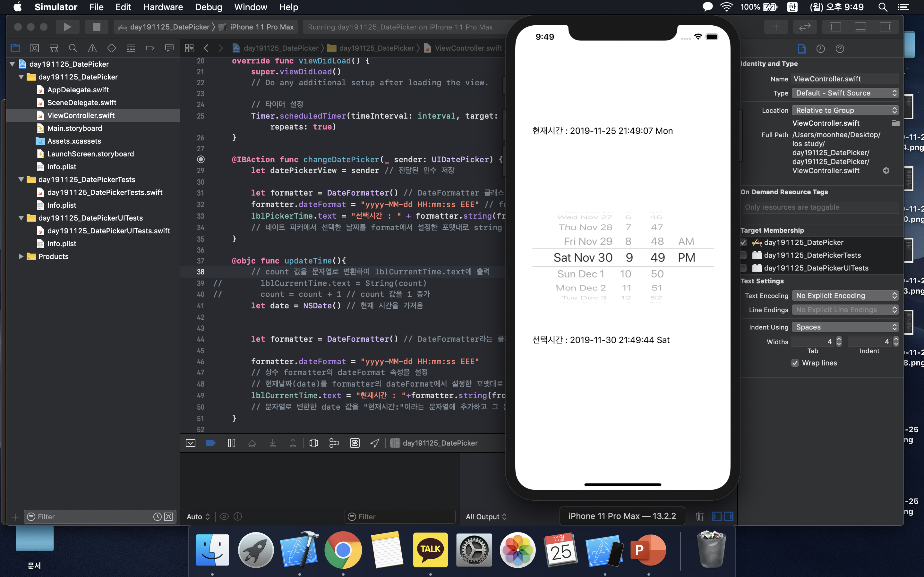Select Main.storyboard in navigator
The height and width of the screenshot is (577, 924).
pos(74,128)
